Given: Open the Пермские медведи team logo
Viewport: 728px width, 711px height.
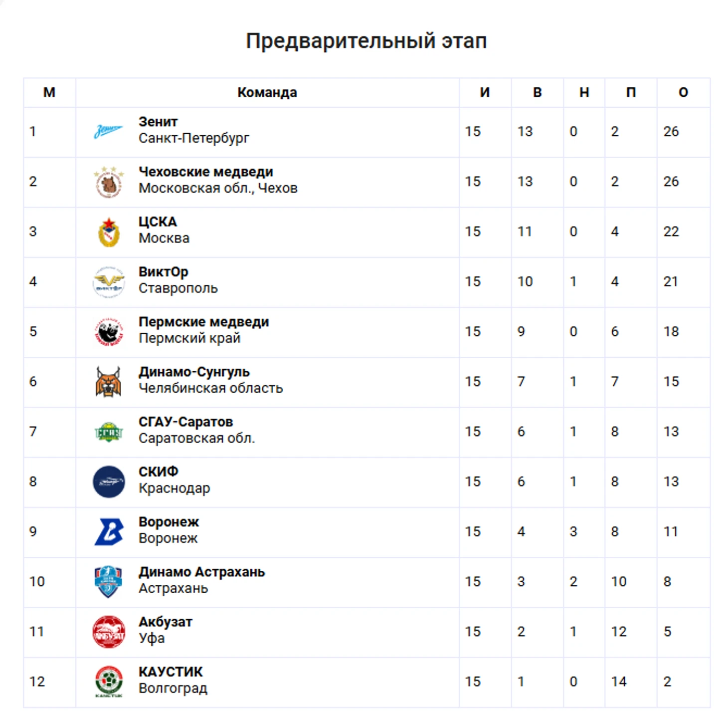Looking at the screenshot, I should pos(109,332).
